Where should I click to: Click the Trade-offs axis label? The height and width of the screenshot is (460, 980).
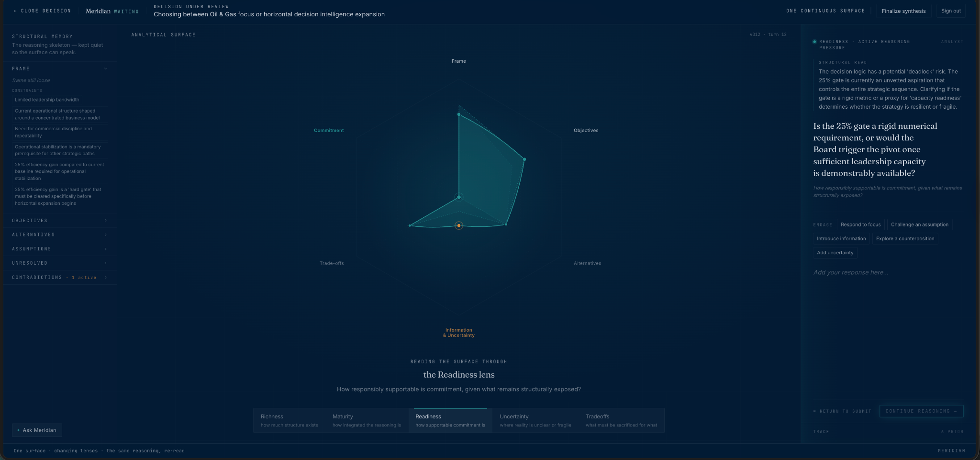tap(332, 263)
